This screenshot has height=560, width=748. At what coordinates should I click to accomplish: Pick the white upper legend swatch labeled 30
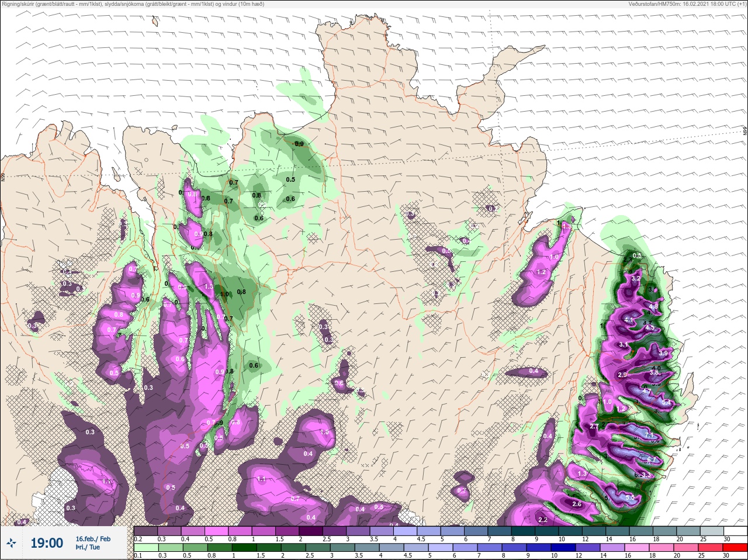point(735,531)
